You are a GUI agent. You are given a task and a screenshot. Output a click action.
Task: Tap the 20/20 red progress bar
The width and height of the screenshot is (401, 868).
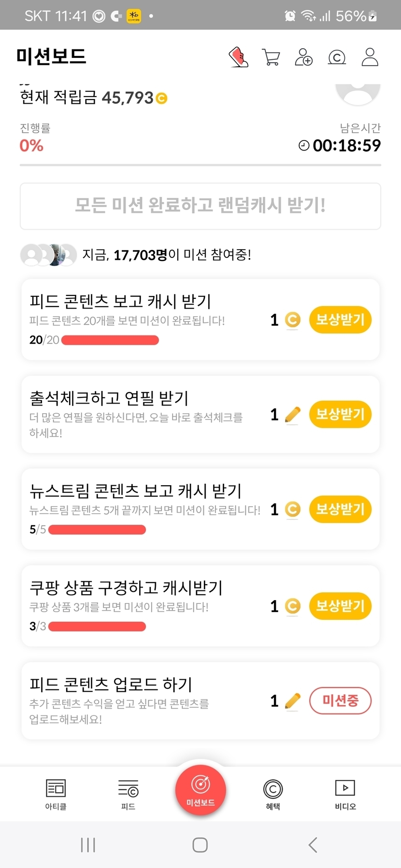[110, 340]
